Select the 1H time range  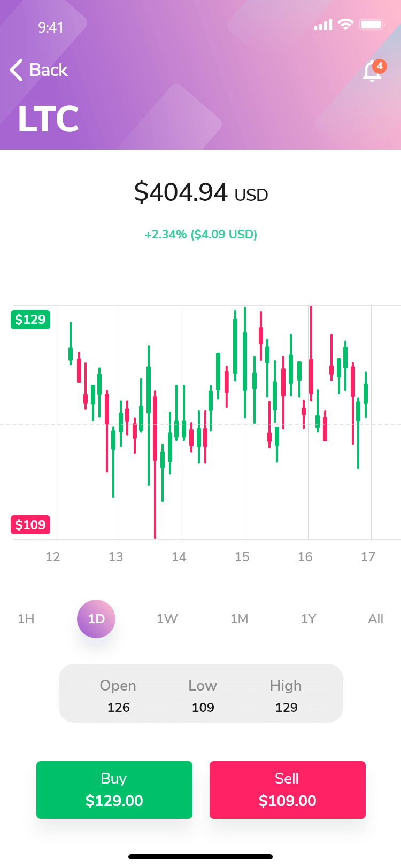pos(26,619)
